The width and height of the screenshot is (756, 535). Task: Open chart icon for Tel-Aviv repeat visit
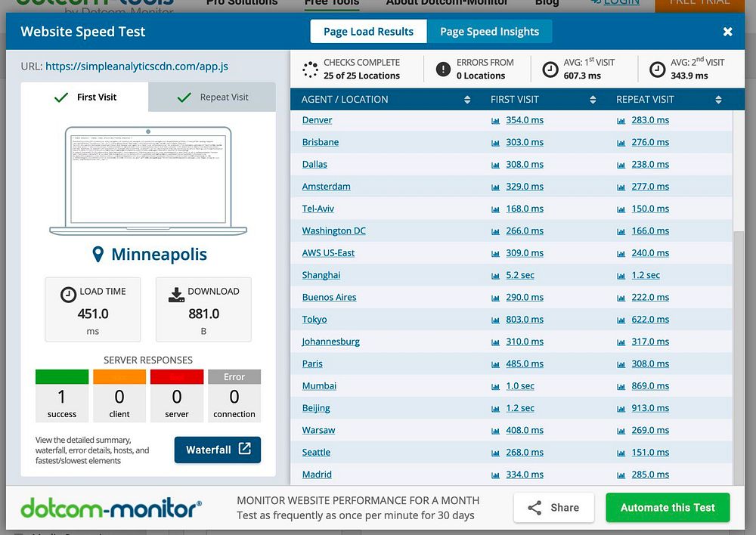(621, 209)
